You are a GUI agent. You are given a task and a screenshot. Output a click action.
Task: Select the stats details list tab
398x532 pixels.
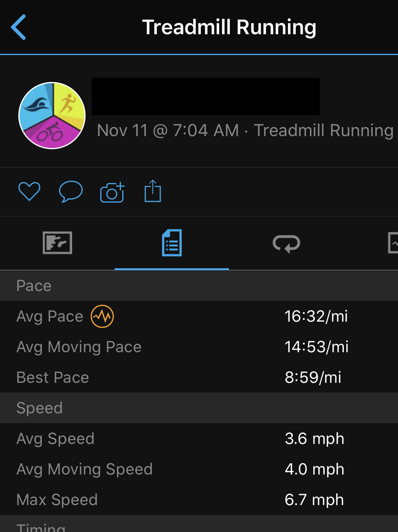[x=172, y=243]
